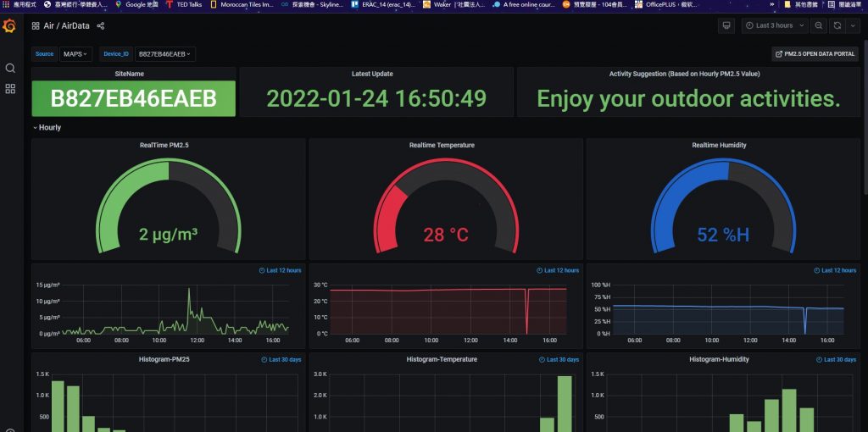Open the Source MAPS dropdown

(x=75, y=54)
